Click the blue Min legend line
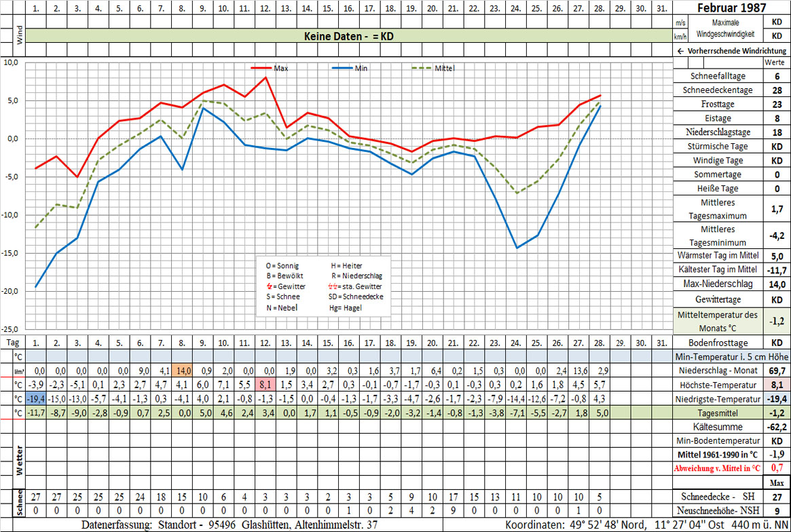791x532 pixels. point(342,69)
